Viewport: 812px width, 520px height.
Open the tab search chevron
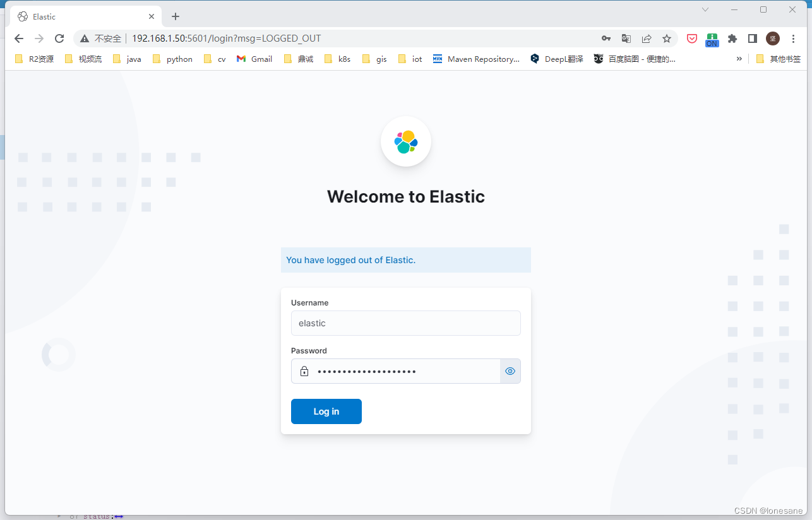[x=705, y=9]
